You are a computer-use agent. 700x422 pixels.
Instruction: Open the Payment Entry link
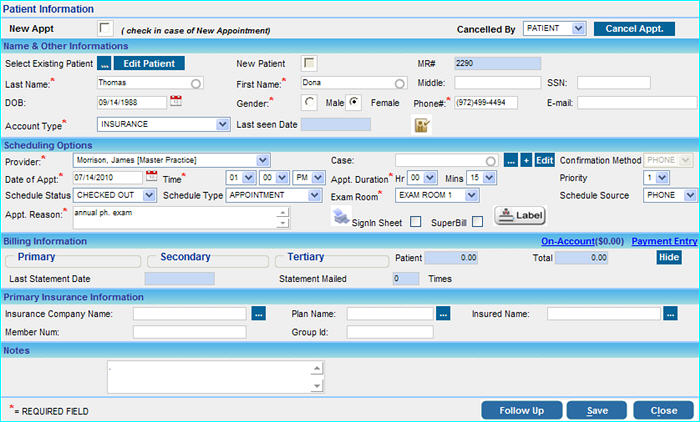[664, 241]
